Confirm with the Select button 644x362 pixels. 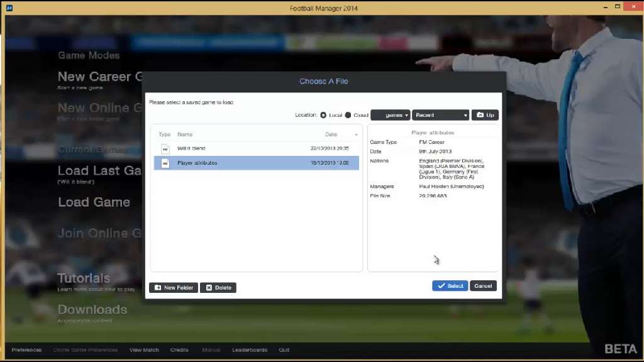(450, 286)
